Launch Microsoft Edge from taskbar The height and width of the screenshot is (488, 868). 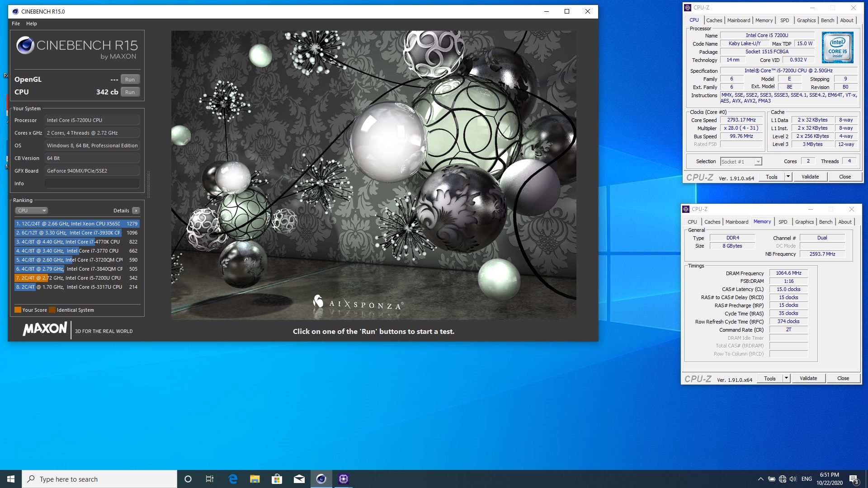coord(233,479)
